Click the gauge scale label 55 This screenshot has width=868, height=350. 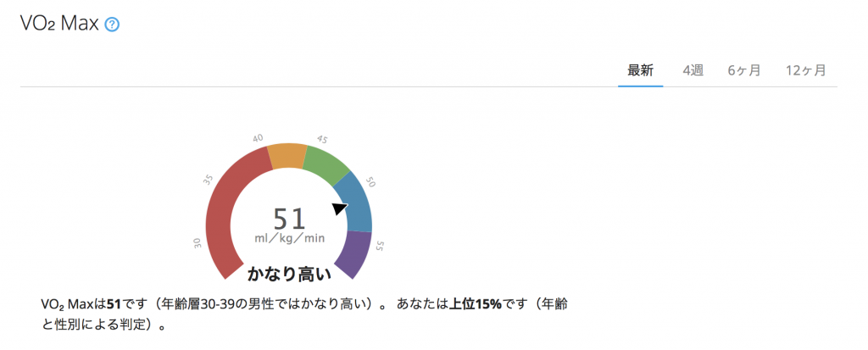[380, 247]
